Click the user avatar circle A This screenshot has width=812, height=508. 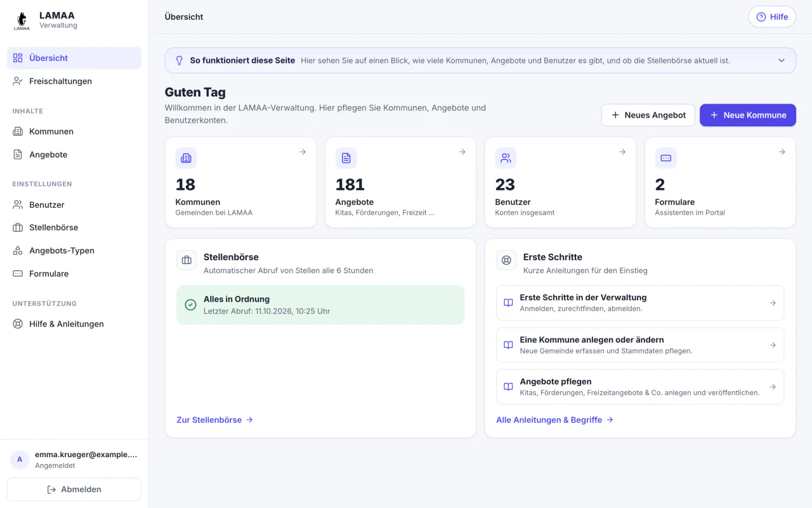[20, 459]
